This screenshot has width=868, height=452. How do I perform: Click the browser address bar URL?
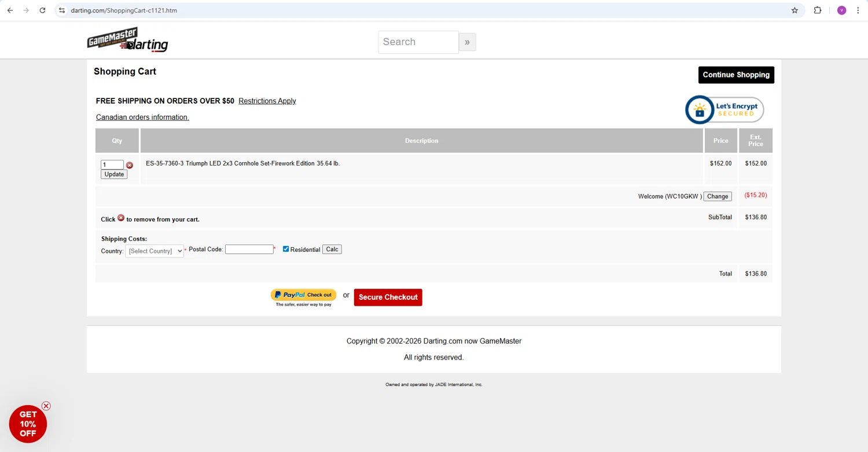(x=124, y=10)
